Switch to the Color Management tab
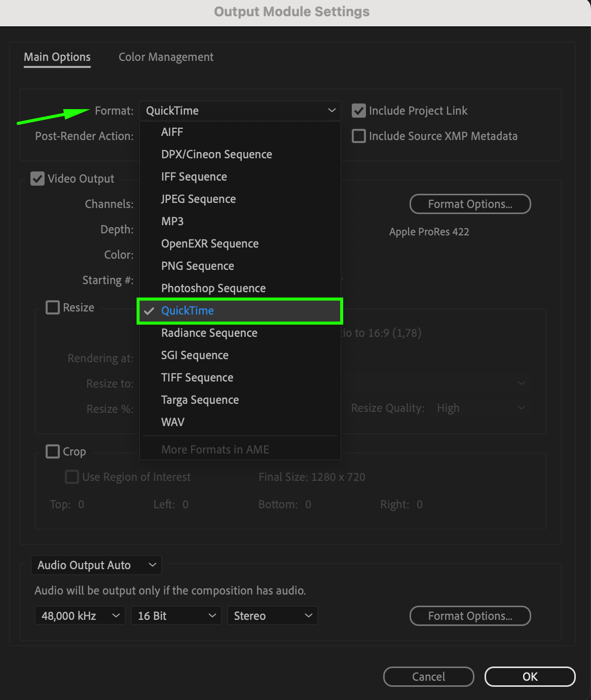The image size is (591, 700). tap(166, 57)
